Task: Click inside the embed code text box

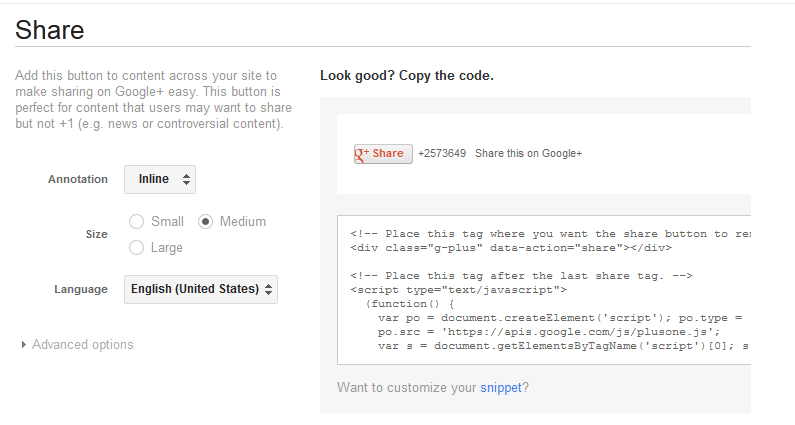Action: [544, 290]
